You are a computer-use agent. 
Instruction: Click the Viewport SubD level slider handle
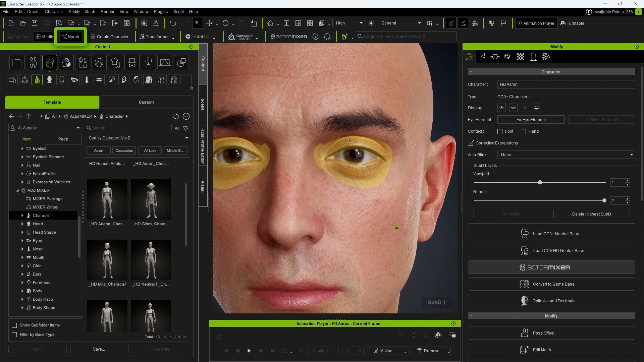[x=540, y=182]
